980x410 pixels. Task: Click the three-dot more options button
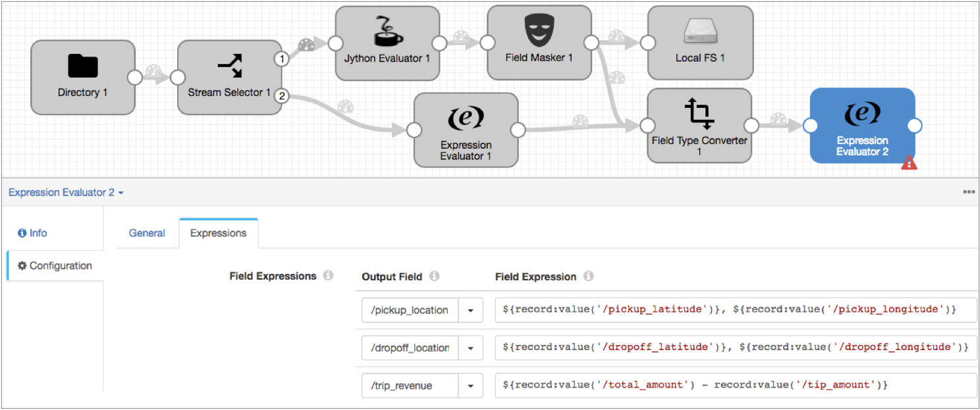pos(968,192)
